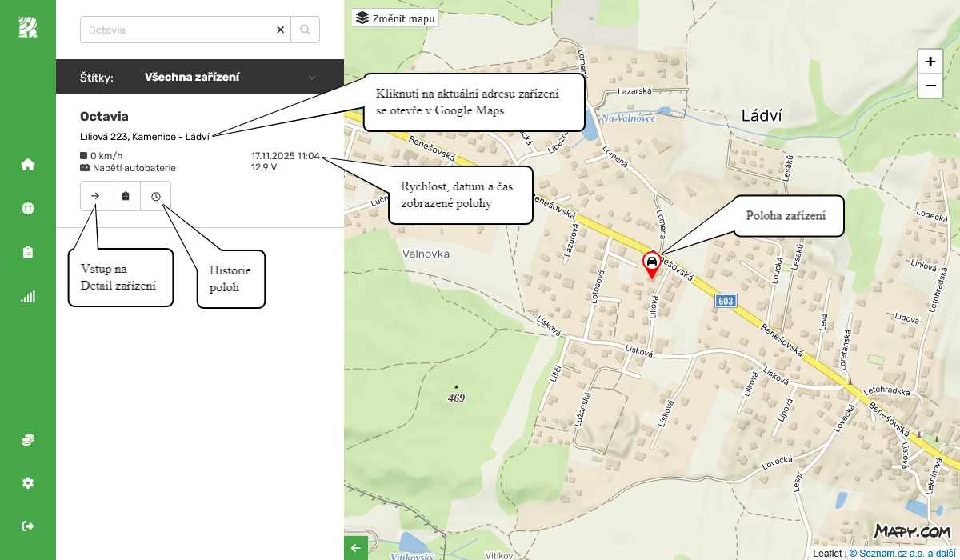The image size is (960, 560).
Task: Clear search field with the X
Action: pyautogui.click(x=280, y=30)
